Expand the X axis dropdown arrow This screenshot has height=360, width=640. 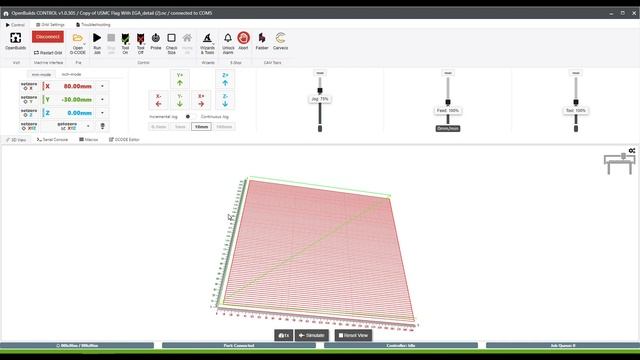coord(102,86)
